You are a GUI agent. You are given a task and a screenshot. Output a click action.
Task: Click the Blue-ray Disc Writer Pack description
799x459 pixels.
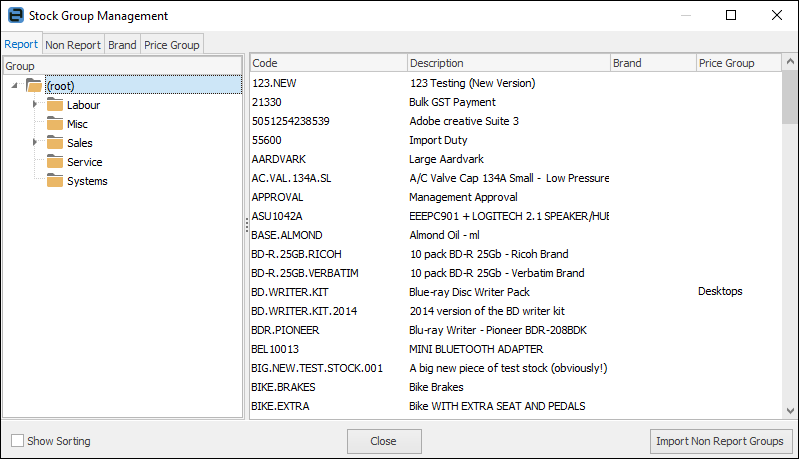click(469, 292)
